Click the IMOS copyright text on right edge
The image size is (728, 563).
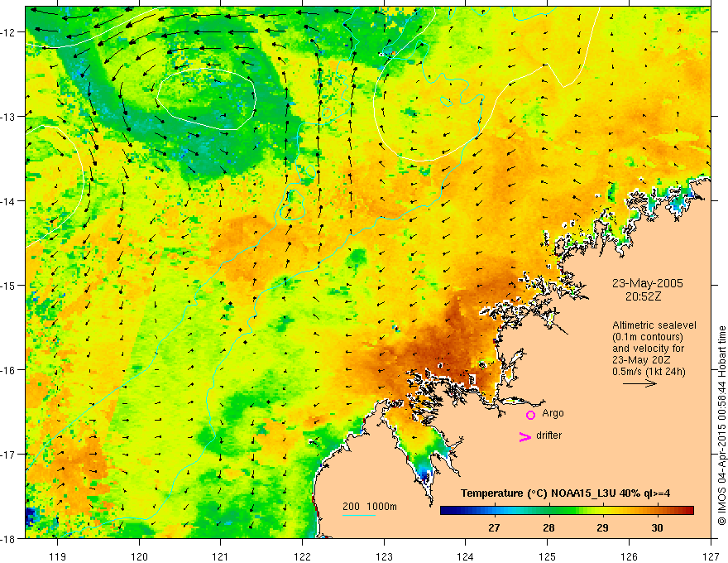tap(722, 425)
